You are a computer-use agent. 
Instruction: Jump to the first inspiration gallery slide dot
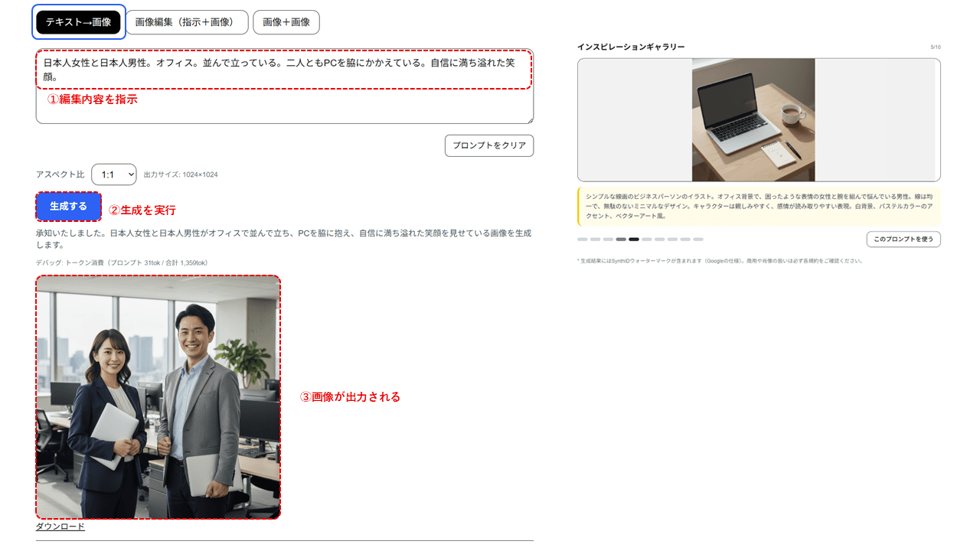[582, 239]
